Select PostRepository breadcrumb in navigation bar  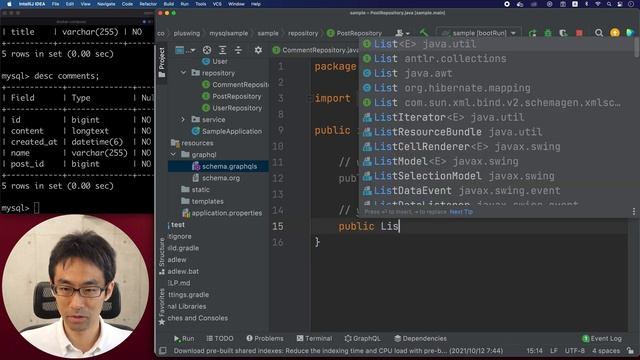(354, 33)
